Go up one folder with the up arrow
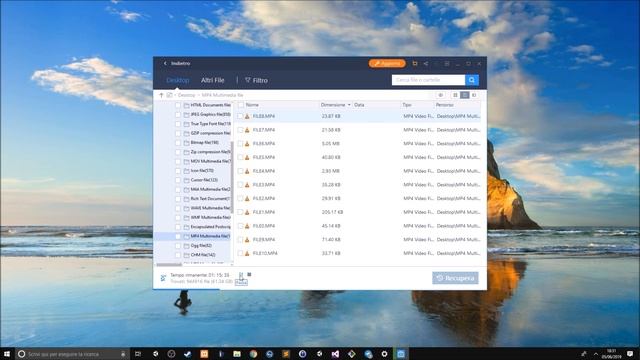Viewport: 640px width, 360px height. [161, 95]
